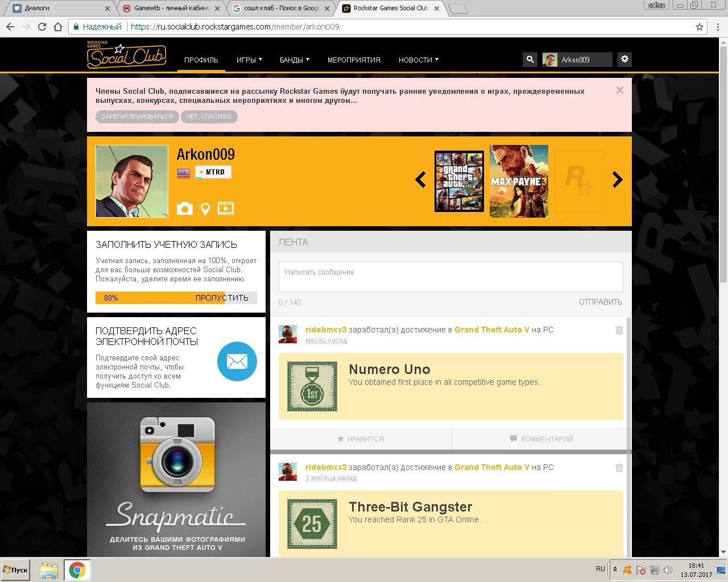This screenshot has width=728, height=582.
Task: Go to browser home page icon
Action: tap(57, 27)
